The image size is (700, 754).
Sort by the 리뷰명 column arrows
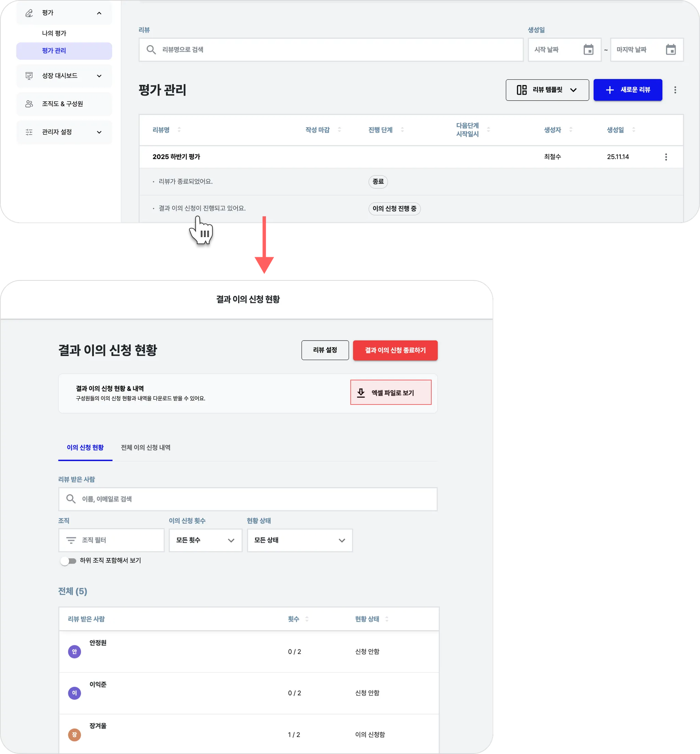pos(179,130)
